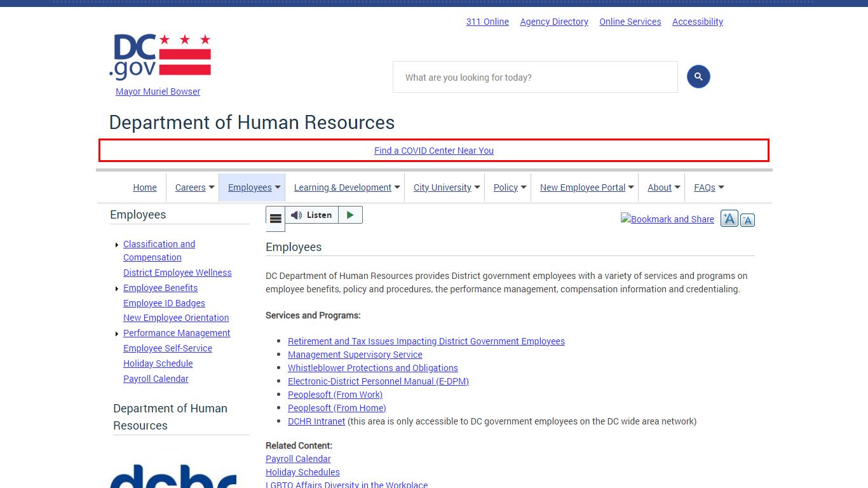Open Employee ID Badges sidebar link

(x=164, y=303)
